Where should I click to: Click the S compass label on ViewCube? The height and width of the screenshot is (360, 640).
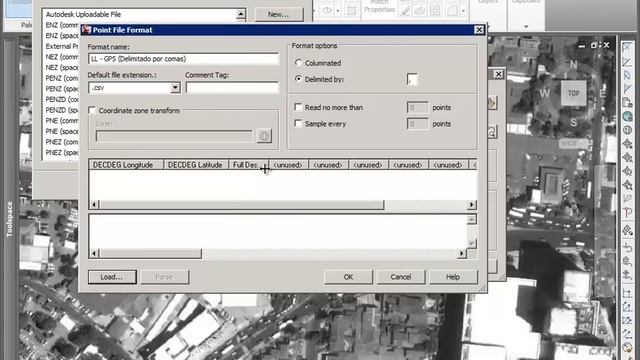point(573,122)
